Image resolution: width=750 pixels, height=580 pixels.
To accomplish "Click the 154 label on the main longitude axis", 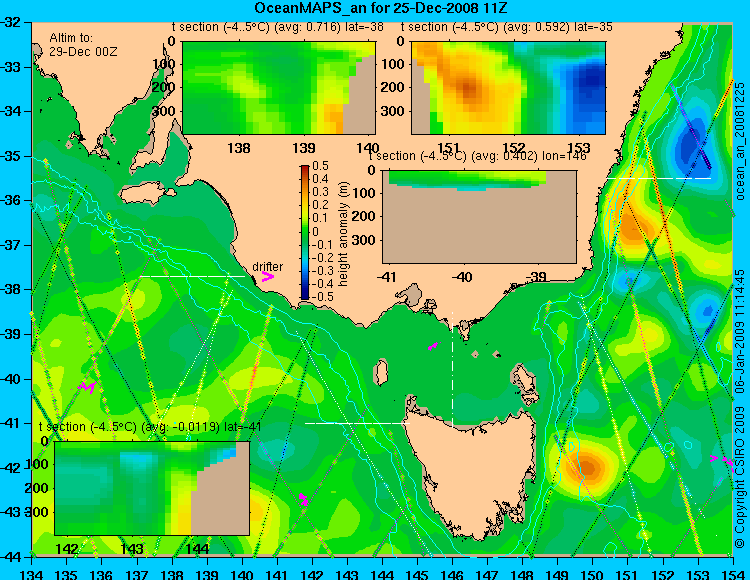I will click(732, 573).
